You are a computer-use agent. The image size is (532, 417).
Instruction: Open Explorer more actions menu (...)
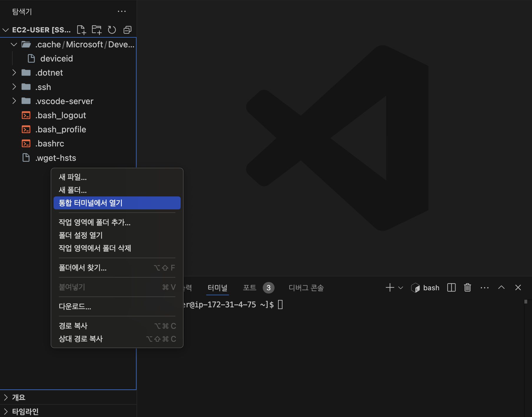point(122,11)
